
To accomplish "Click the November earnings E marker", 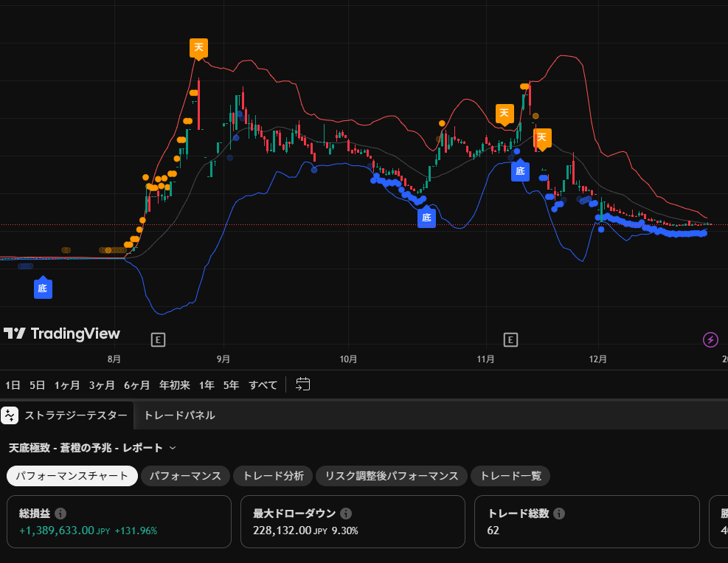I will (x=510, y=340).
